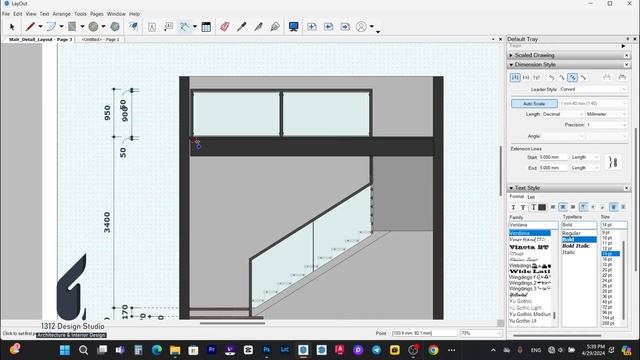Go to next page icon

coord(345,27)
